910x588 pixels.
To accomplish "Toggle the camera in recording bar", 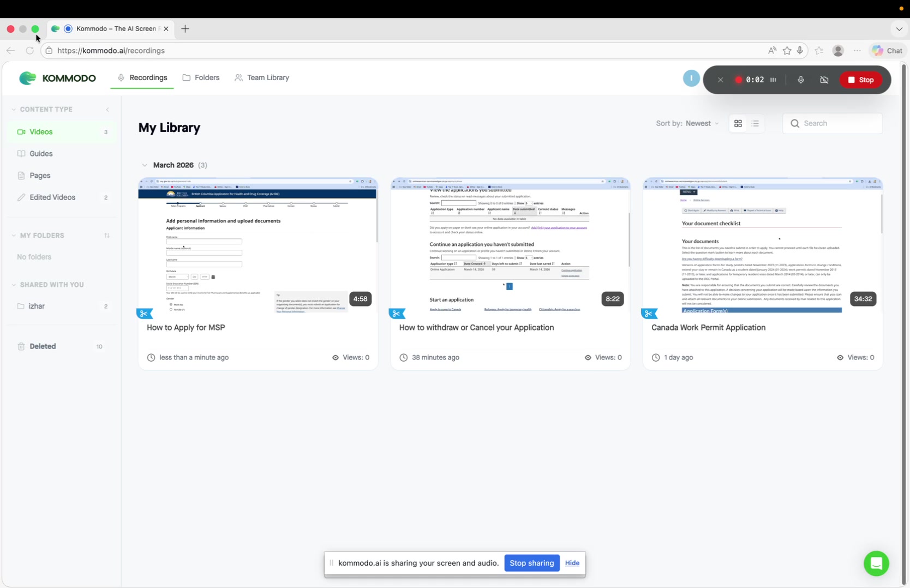I will point(824,80).
